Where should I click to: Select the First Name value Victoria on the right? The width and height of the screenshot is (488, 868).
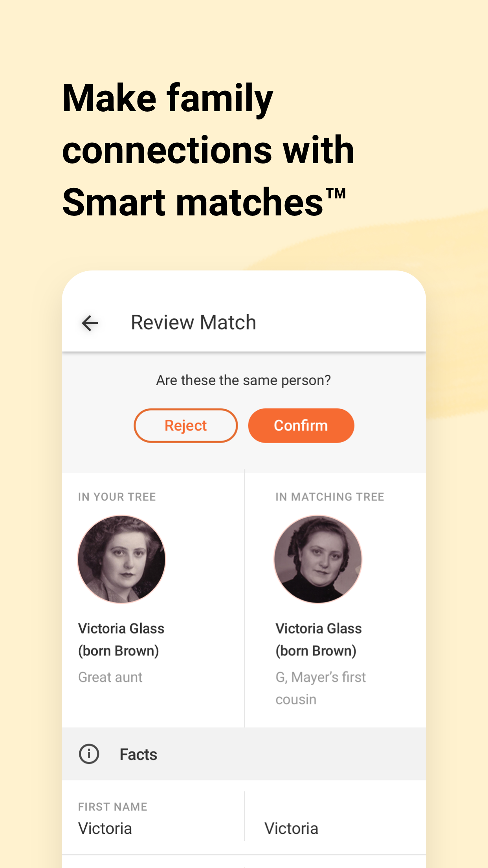click(x=291, y=828)
